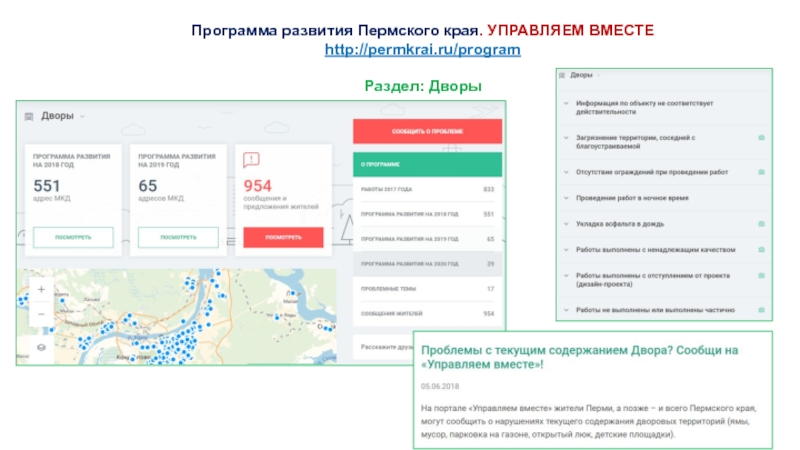Viewport: 800px width, 450px height.
Task: Click camera icon on выполнены частично row
Action: (x=761, y=310)
